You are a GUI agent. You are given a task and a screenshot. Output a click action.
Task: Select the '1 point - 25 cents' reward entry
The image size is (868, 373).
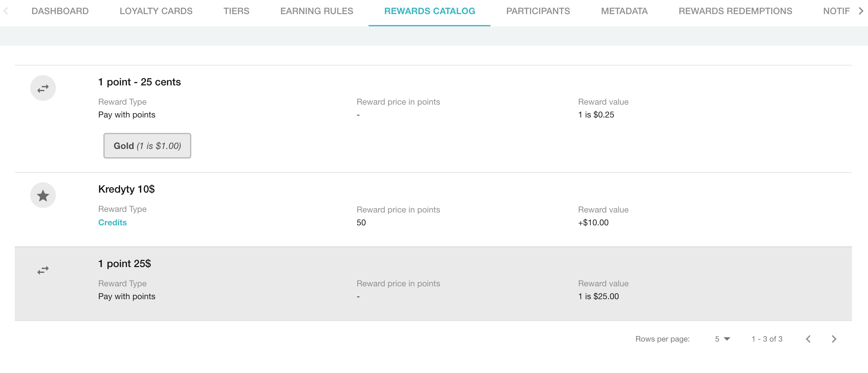click(x=139, y=82)
